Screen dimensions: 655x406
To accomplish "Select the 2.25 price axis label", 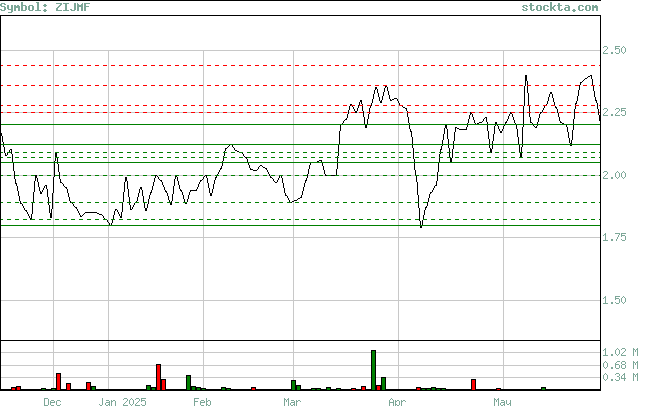I will click(x=614, y=112).
